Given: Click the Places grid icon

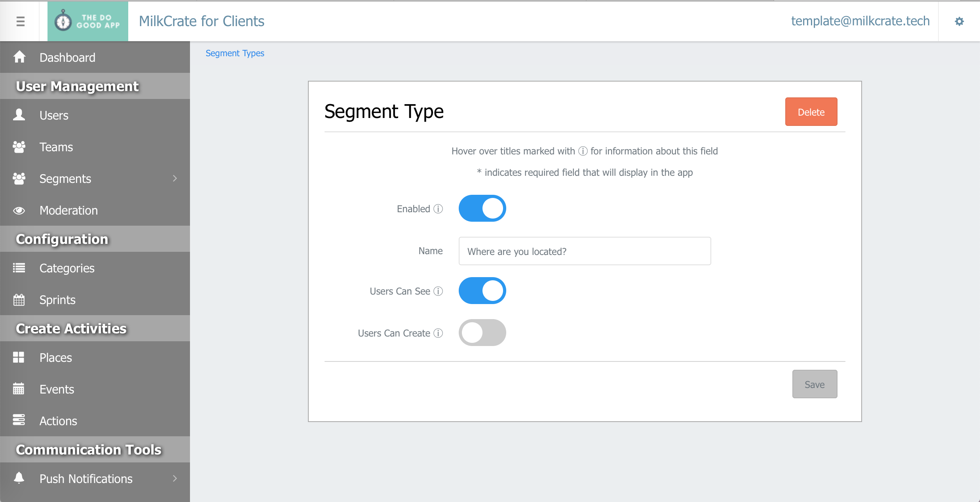Looking at the screenshot, I should pos(19,357).
